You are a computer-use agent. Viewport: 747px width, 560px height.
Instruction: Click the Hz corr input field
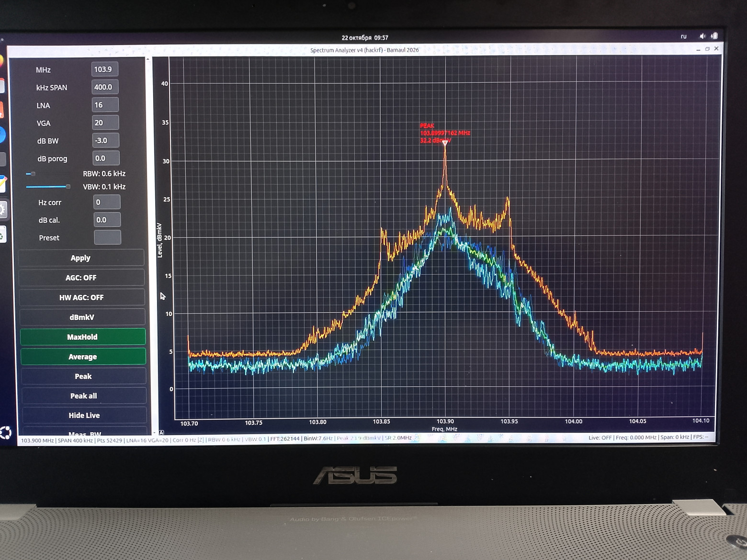(x=106, y=202)
